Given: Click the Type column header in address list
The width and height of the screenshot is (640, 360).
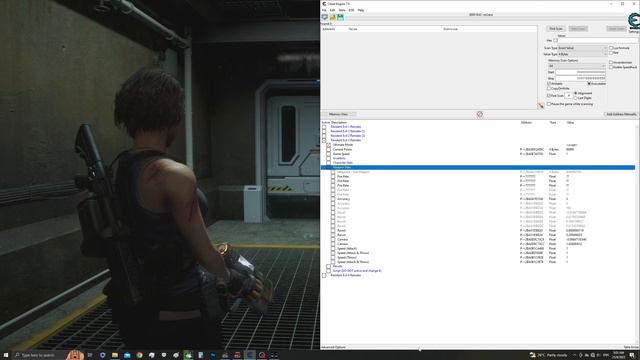Looking at the screenshot, I should pyautogui.click(x=553, y=122).
